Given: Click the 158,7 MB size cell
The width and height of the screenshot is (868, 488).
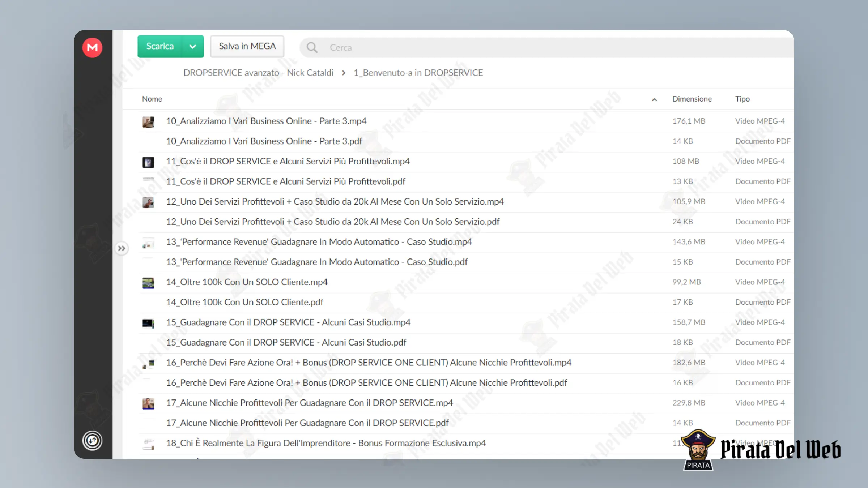Looking at the screenshot, I should (x=689, y=322).
